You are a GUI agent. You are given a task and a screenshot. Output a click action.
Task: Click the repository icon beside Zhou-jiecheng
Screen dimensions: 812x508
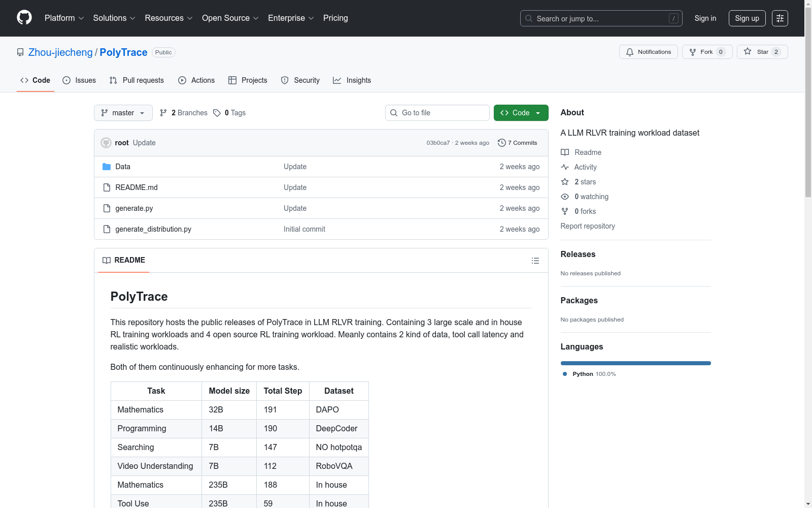(x=20, y=52)
